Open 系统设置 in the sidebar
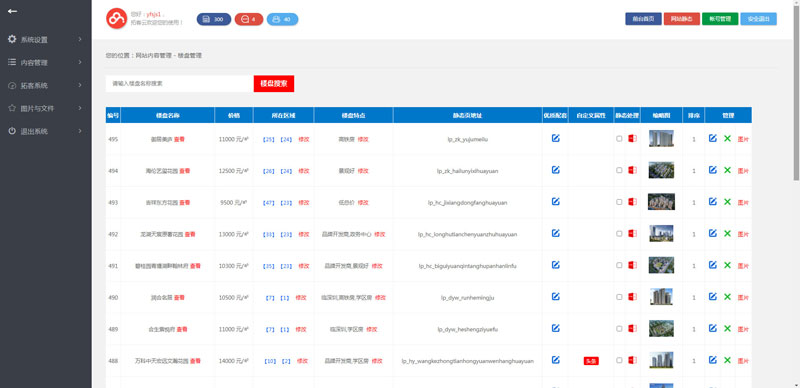This screenshot has width=800, height=388. tap(34, 40)
